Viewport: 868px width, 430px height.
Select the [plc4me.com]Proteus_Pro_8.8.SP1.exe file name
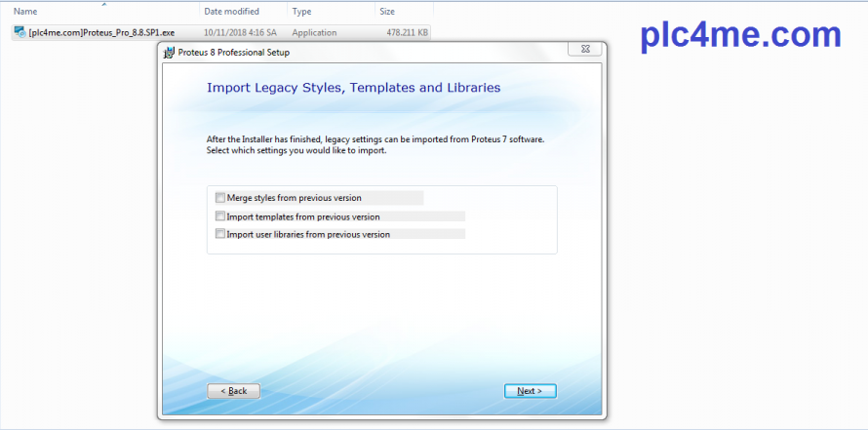[x=101, y=32]
